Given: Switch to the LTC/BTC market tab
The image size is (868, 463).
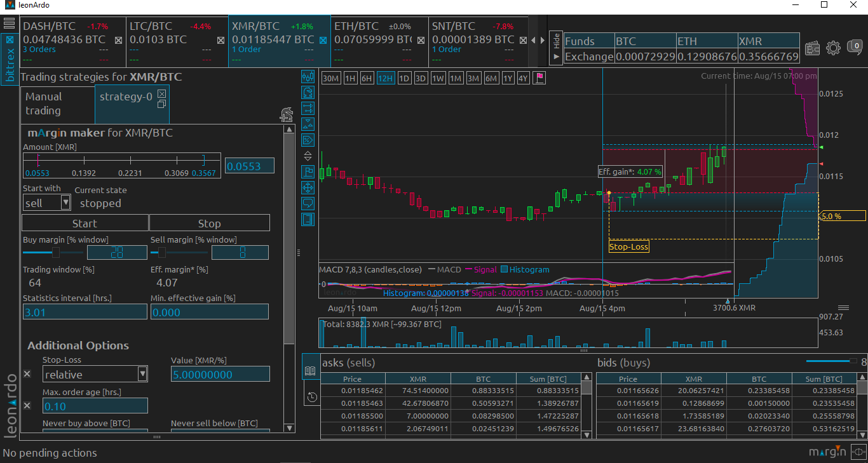Looking at the screenshot, I should 177,41.
